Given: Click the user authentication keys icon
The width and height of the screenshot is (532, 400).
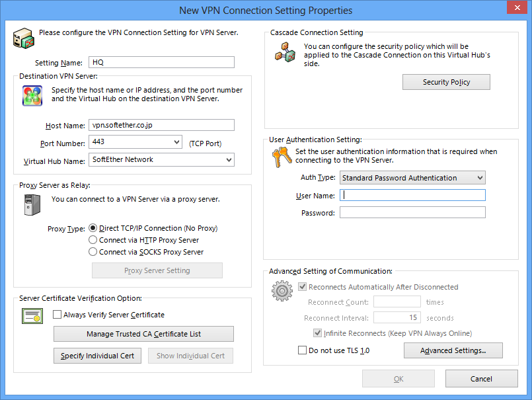Looking at the screenshot, I should pyautogui.click(x=282, y=157).
